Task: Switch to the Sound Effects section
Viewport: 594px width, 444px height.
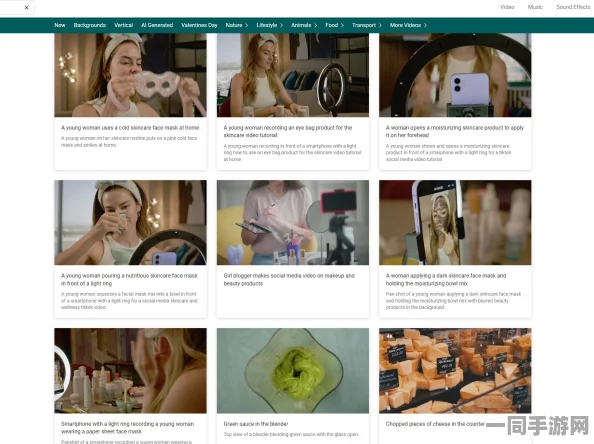Action: (x=573, y=7)
